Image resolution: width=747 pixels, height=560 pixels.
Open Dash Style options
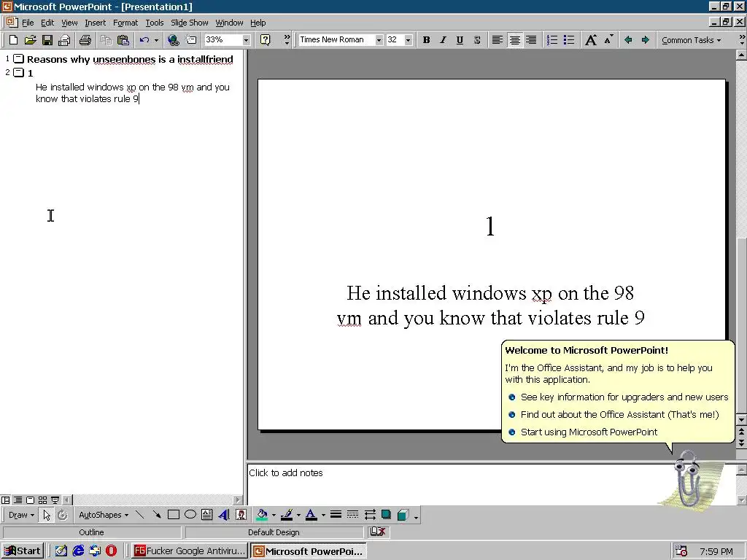click(352, 515)
